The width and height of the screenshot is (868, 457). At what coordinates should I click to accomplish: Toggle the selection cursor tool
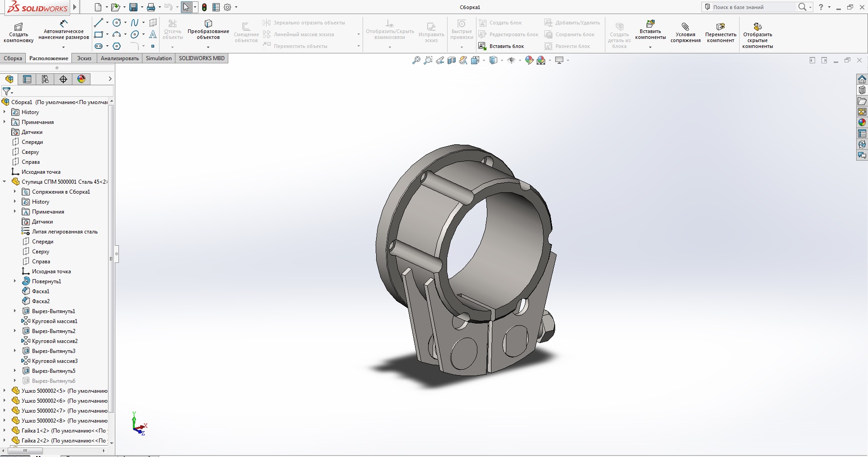(186, 7)
